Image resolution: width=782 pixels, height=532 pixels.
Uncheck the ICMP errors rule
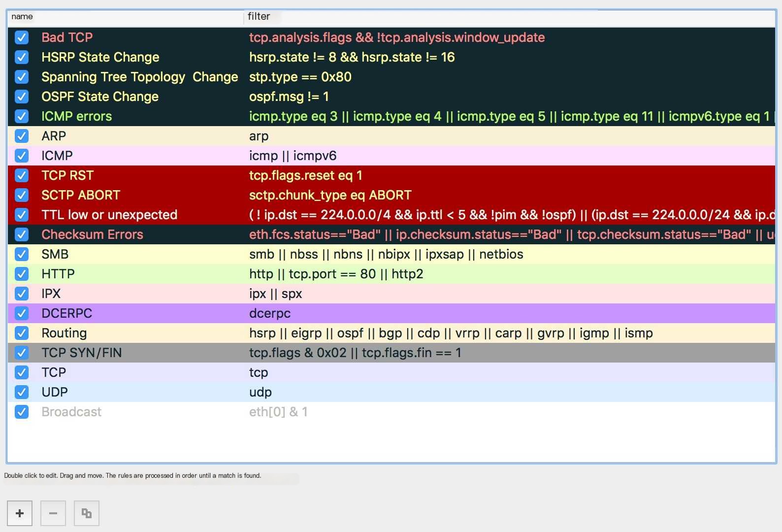point(22,116)
